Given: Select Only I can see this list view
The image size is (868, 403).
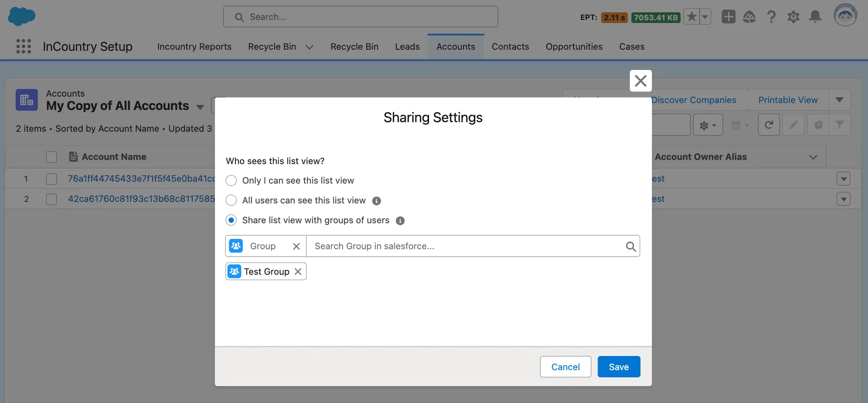Looking at the screenshot, I should (231, 181).
